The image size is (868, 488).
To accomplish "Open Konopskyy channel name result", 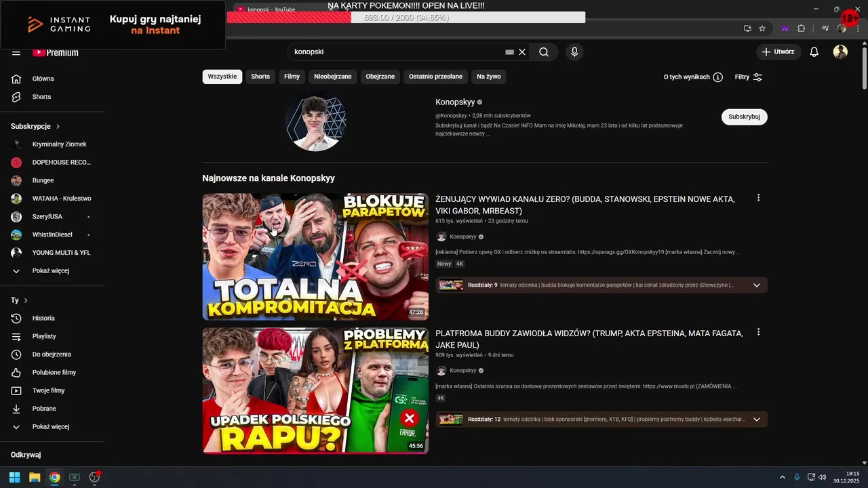I will [454, 102].
